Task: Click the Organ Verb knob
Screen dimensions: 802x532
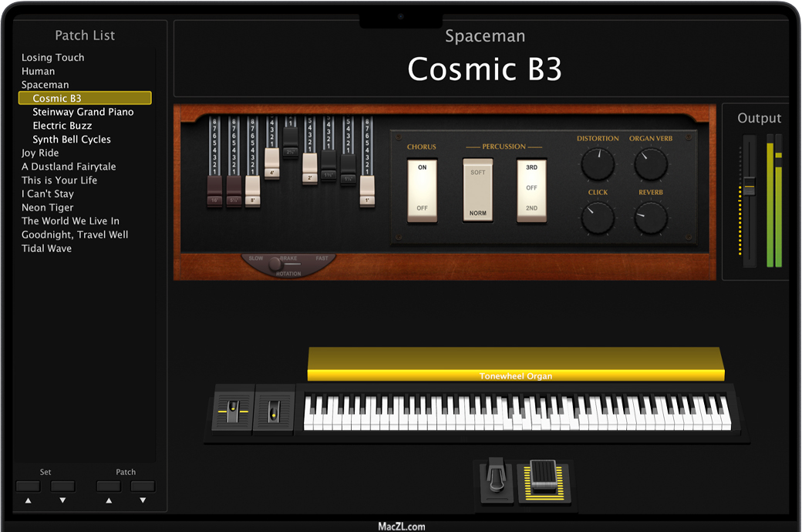Action: [x=651, y=164]
